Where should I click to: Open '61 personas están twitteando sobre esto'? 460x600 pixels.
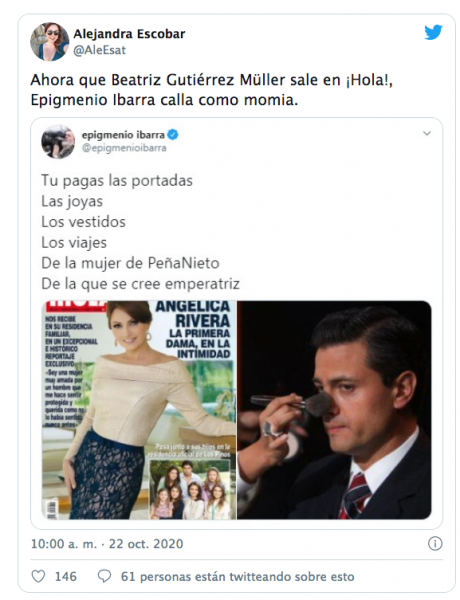(238, 577)
